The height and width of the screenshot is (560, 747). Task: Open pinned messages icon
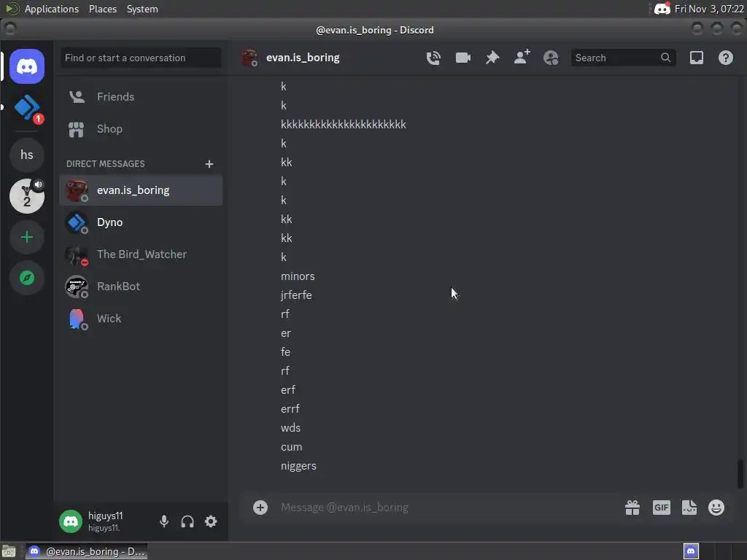492,58
